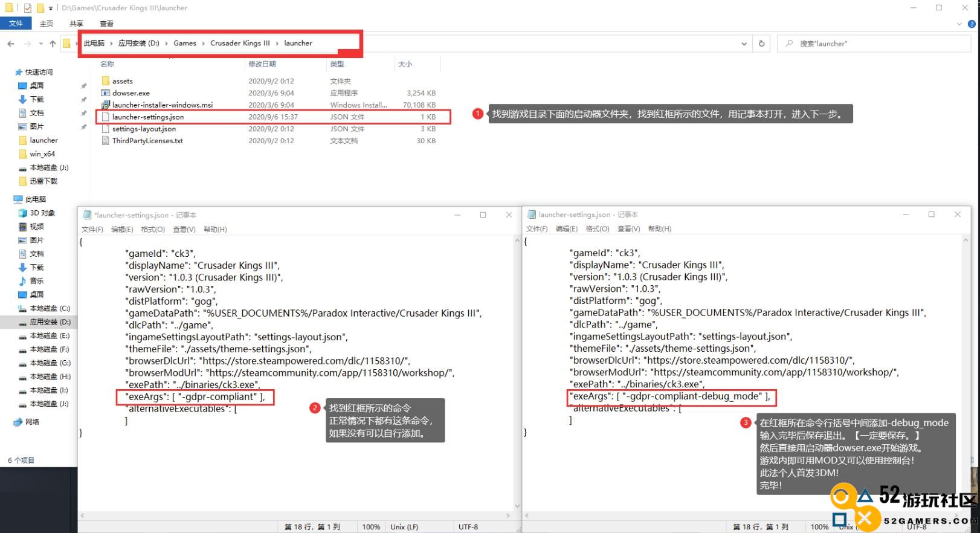Open 编辑(E) menu in right Notepad
The image size is (980, 533).
tap(567, 228)
